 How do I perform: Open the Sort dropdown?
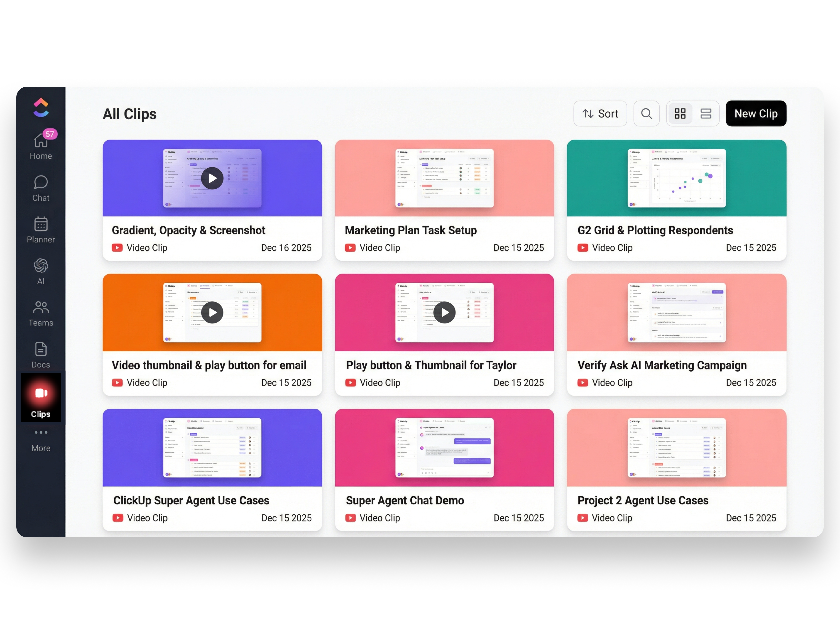click(x=600, y=114)
